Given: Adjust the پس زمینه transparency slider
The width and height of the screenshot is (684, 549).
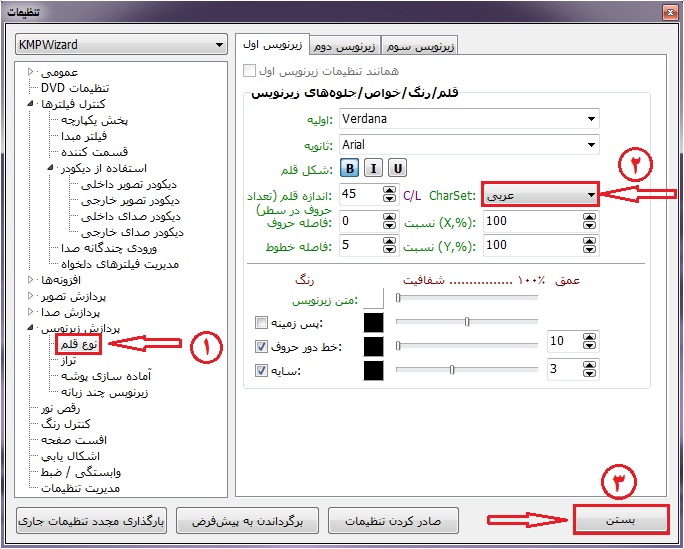Looking at the screenshot, I should 467,322.
